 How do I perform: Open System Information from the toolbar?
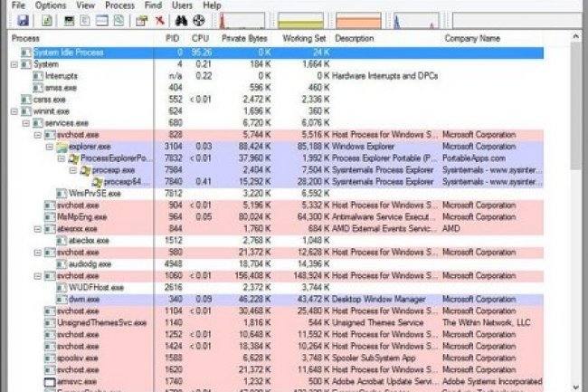click(x=69, y=19)
